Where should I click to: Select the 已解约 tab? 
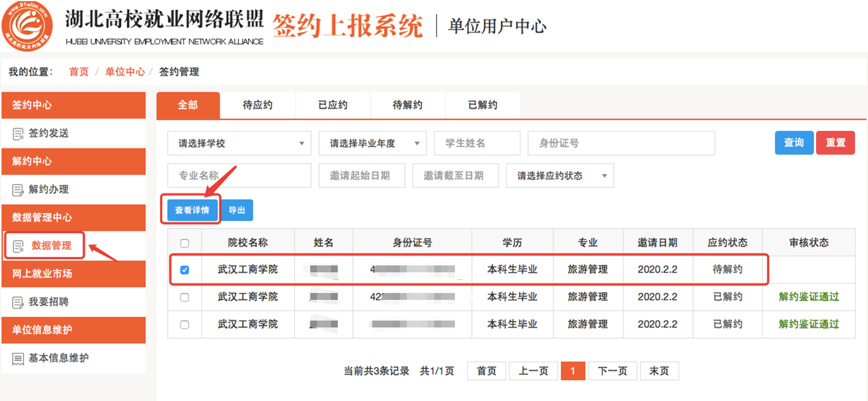point(483,105)
